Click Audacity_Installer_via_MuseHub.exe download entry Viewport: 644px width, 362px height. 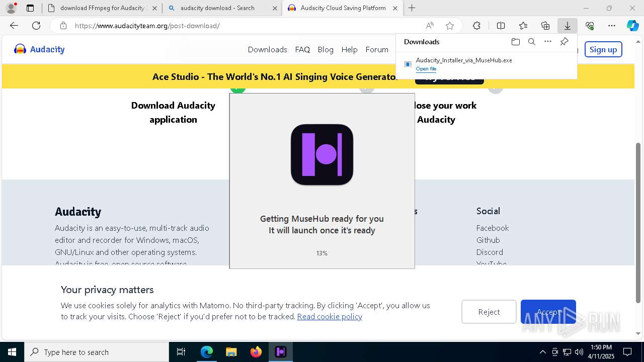click(486, 64)
